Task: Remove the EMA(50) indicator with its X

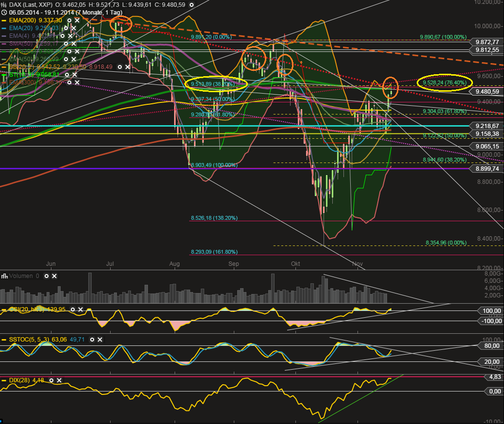Action: (x=74, y=59)
